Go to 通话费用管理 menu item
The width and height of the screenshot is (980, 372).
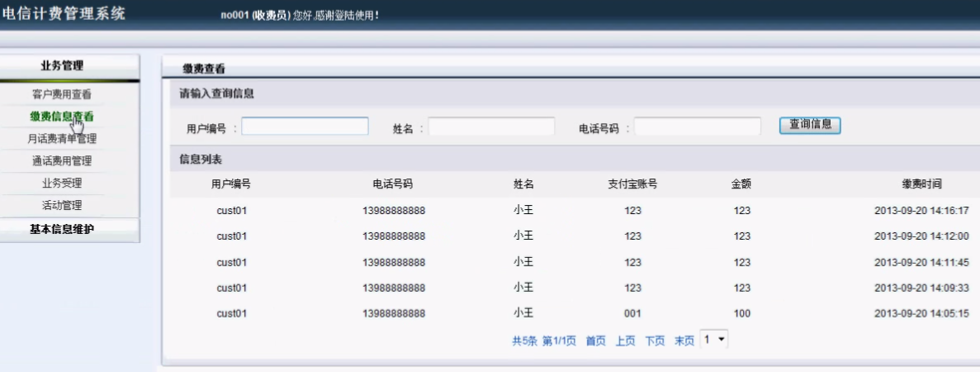61,161
